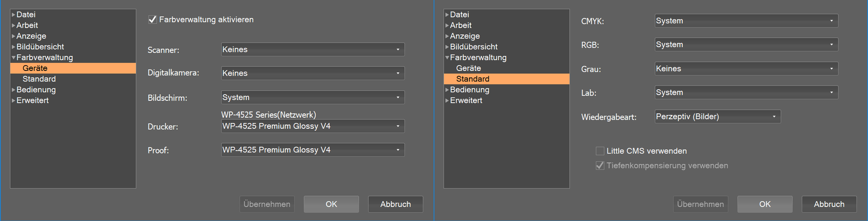Click Abbruch button in the right dialog
Viewport: 868px width, 221px height.
(829, 204)
